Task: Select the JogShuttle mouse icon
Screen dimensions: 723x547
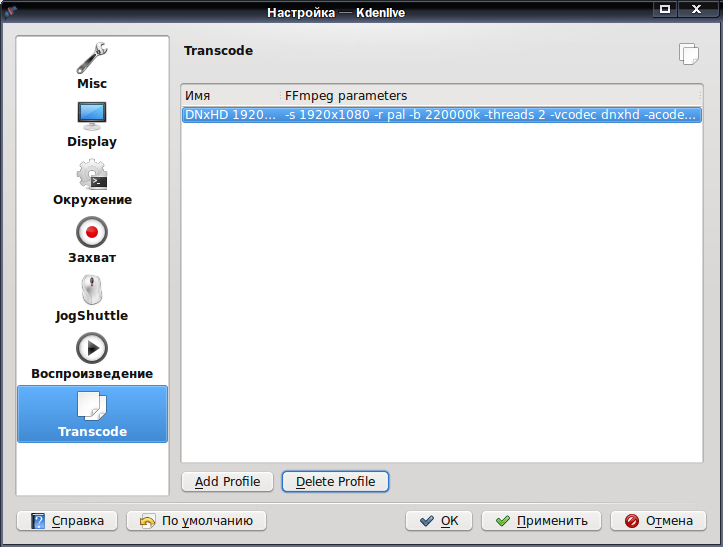Action: [x=92, y=290]
